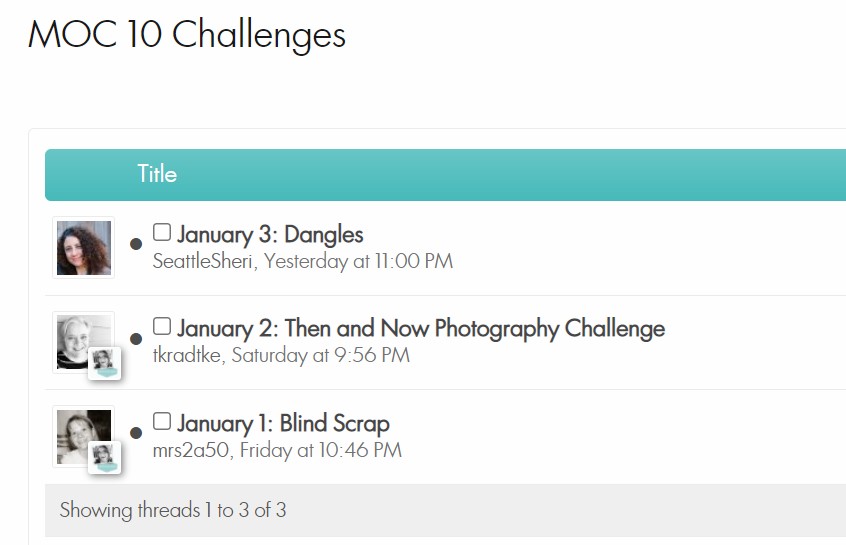Click timestamp Yesterday at 11:00 PM
This screenshot has height=545, width=846.
click(358, 261)
